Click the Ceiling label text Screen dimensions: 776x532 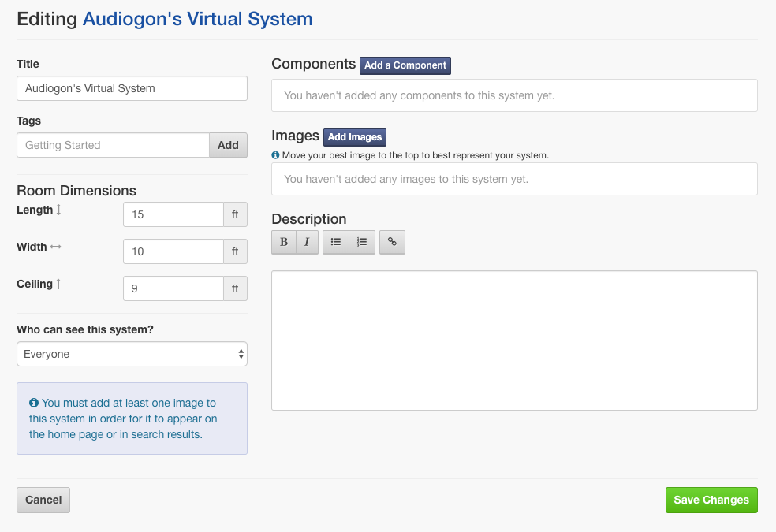pos(35,284)
